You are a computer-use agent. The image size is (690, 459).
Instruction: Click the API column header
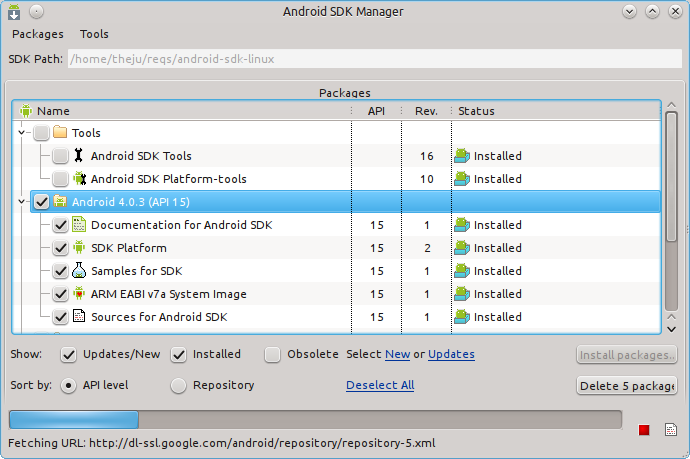(x=376, y=111)
